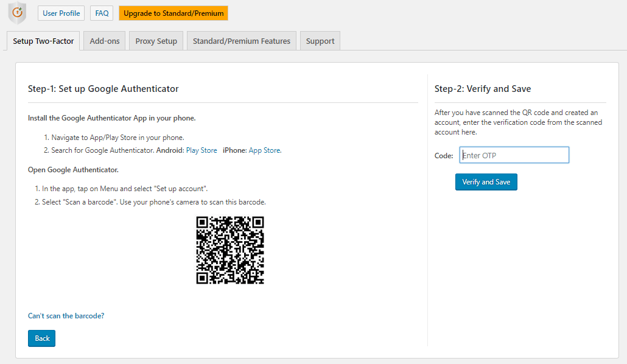Follow the Android Play Store link

point(201,150)
